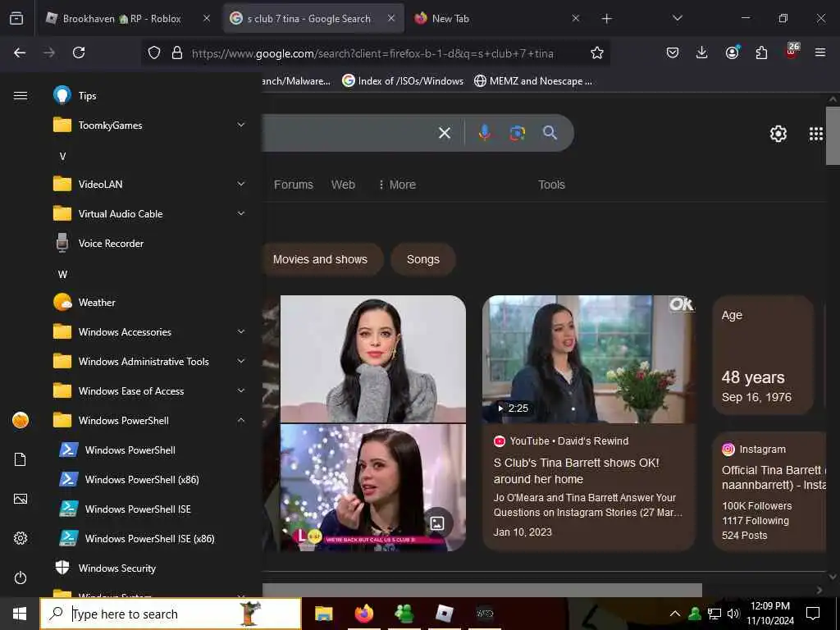This screenshot has width=840, height=630.
Task: Open Google search Tools
Action: pos(551,185)
